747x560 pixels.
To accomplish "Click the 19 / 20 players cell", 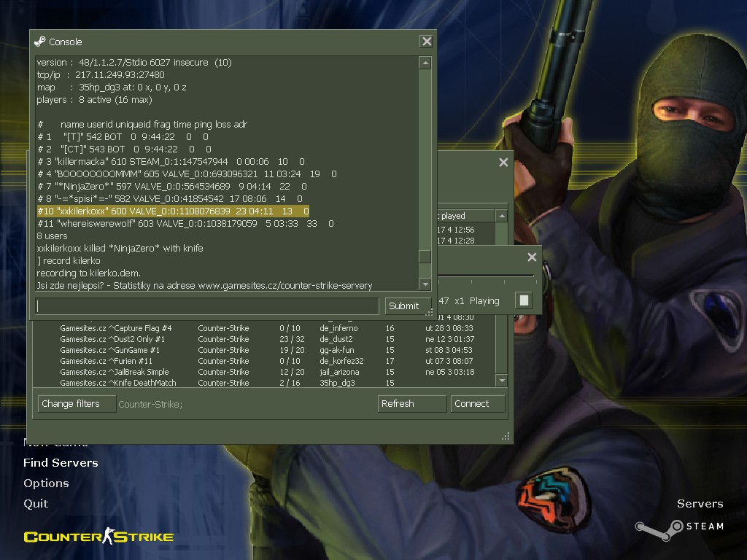I will (x=292, y=350).
